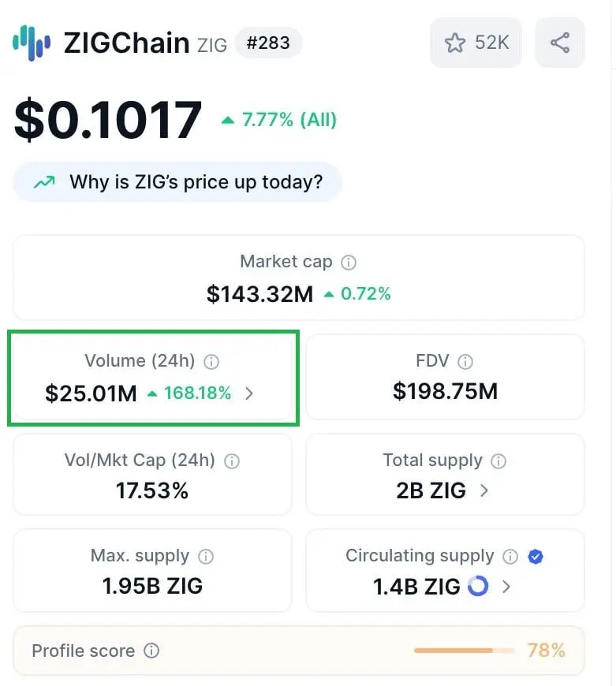Open 'Why is ZIG's price up today?'

(177, 182)
